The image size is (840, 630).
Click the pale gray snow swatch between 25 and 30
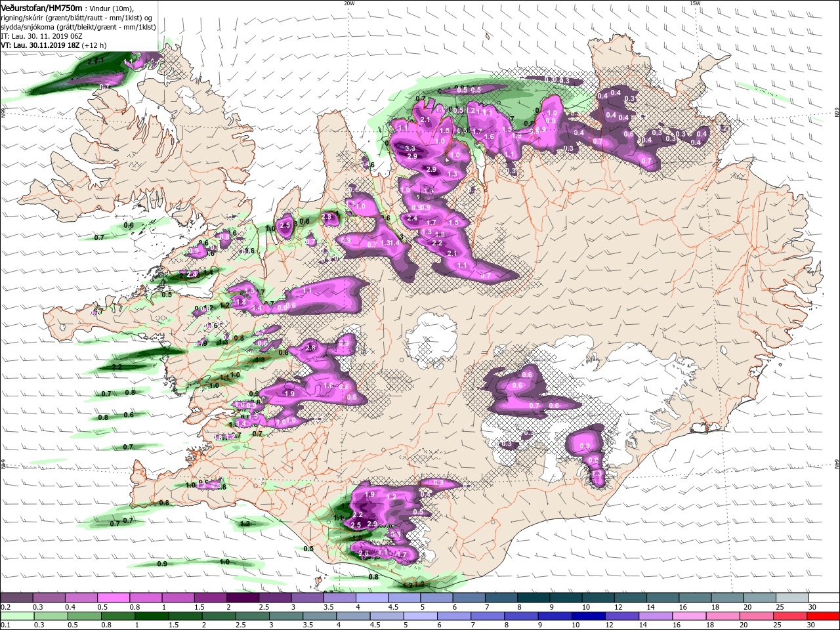791,598
